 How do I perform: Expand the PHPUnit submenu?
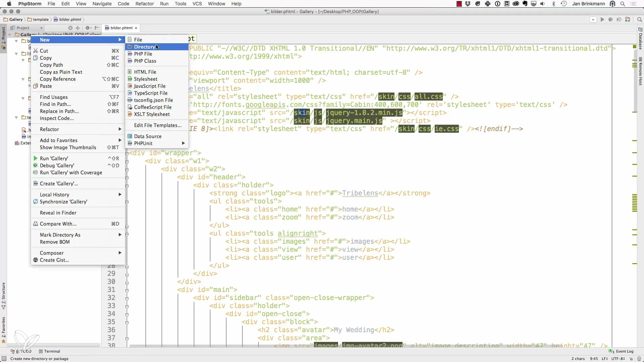[157, 143]
